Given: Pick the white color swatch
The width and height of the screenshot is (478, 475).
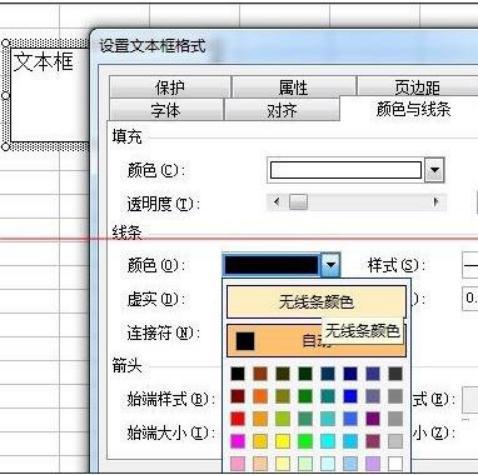Looking at the screenshot, I should pos(395,464).
